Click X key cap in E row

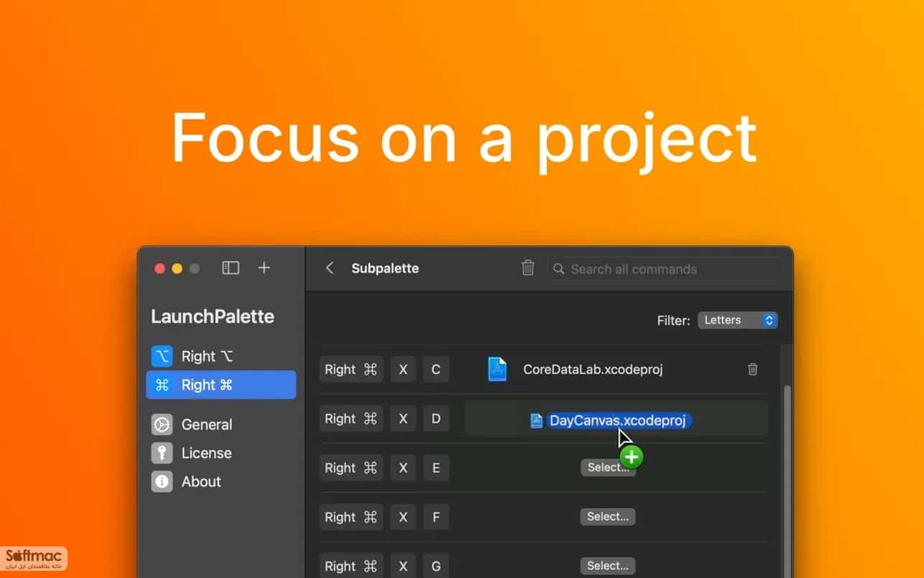403,467
